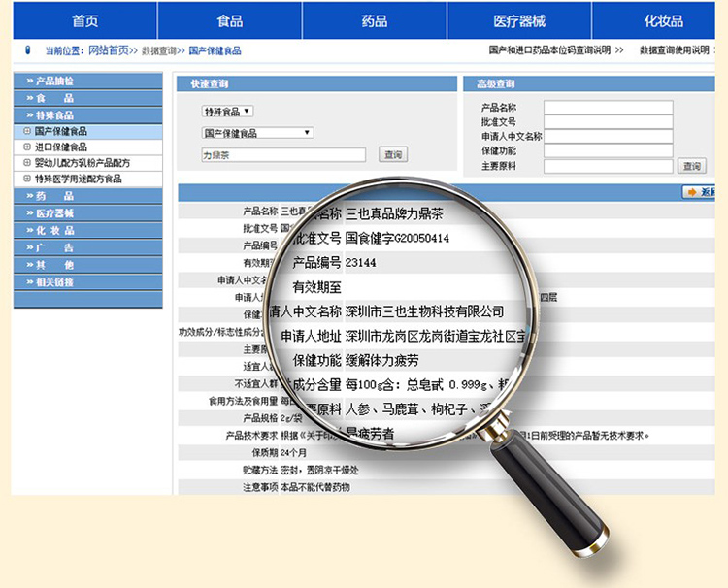Click the 网站首页 breadcrumb link

point(109,50)
